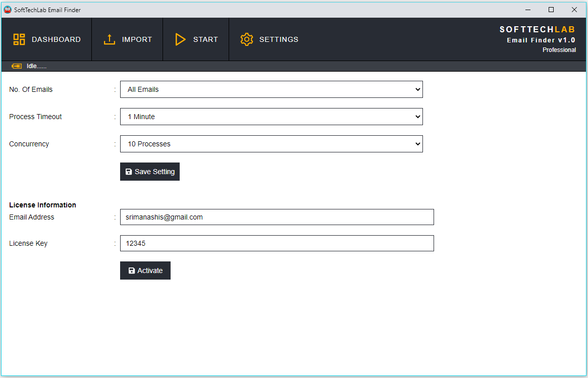
Task: Click the battery status icon beside Idle
Action: click(17, 66)
